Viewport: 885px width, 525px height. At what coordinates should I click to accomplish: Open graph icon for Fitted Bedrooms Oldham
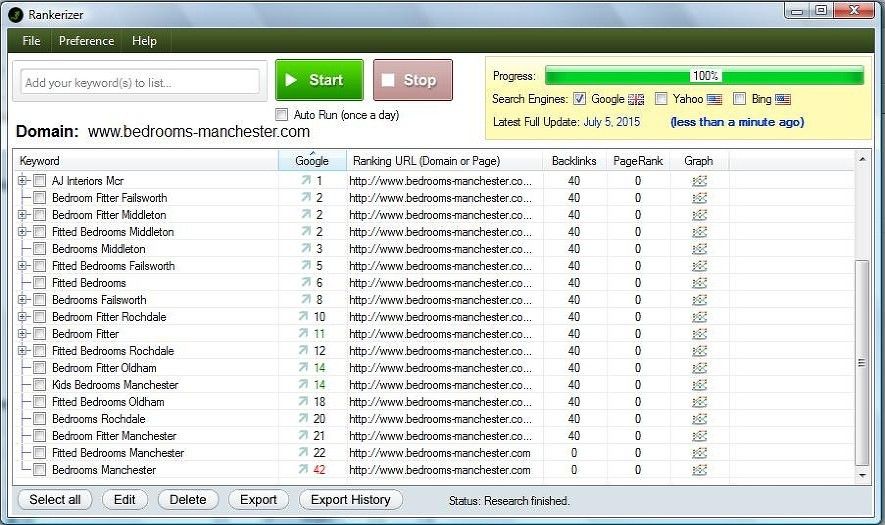tap(699, 402)
